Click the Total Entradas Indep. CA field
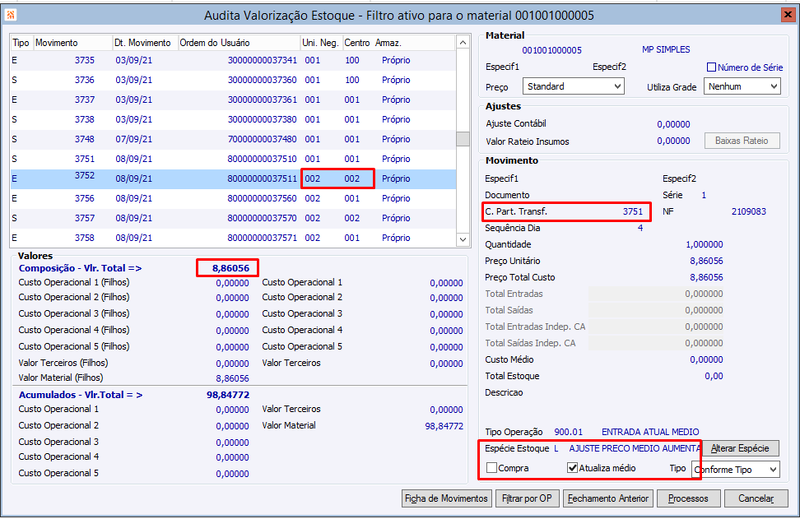Screen dimensions: 800x519 (x=656, y=327)
